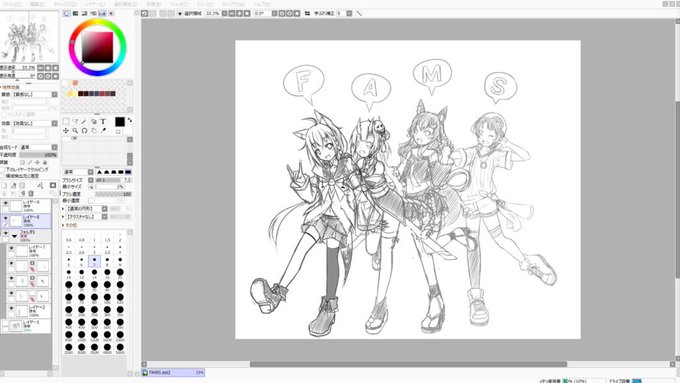
Task: Collapse the その他 section
Action: click(63, 225)
